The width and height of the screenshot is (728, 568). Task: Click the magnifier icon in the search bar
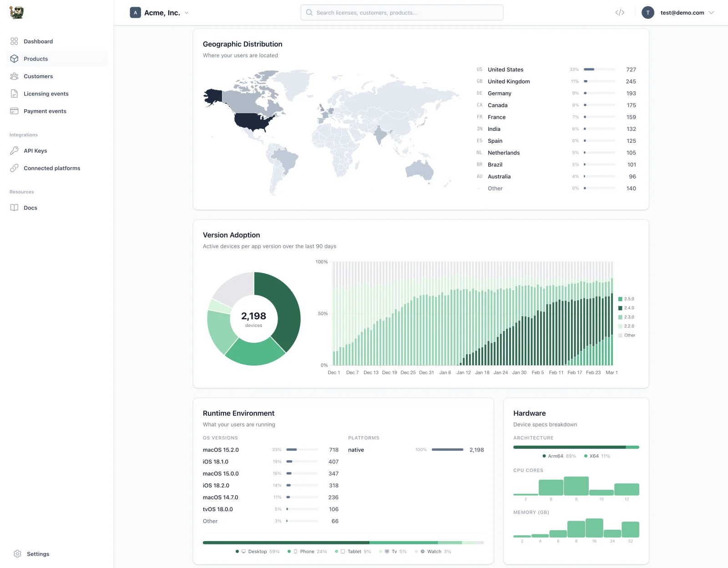(x=309, y=12)
